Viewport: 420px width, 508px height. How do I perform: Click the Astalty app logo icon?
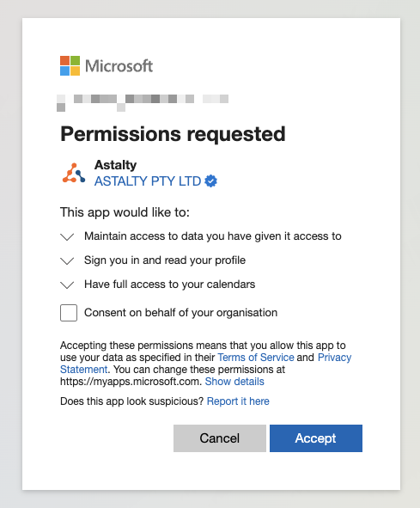(x=74, y=173)
